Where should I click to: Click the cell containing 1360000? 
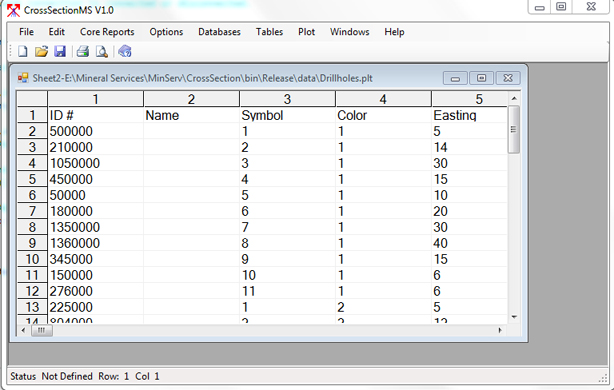(x=96, y=243)
